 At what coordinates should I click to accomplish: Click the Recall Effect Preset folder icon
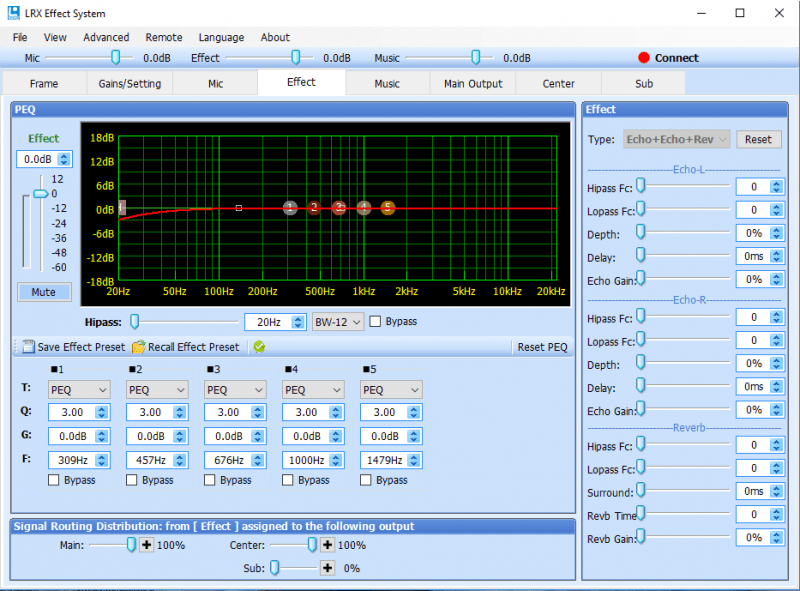pos(138,347)
